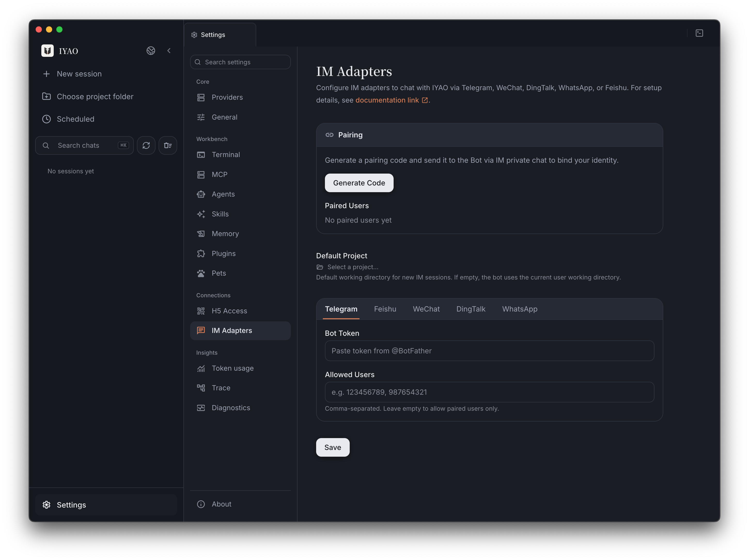Viewport: 749px width, 560px height.
Task: Open Providers settings
Action: pos(240,97)
